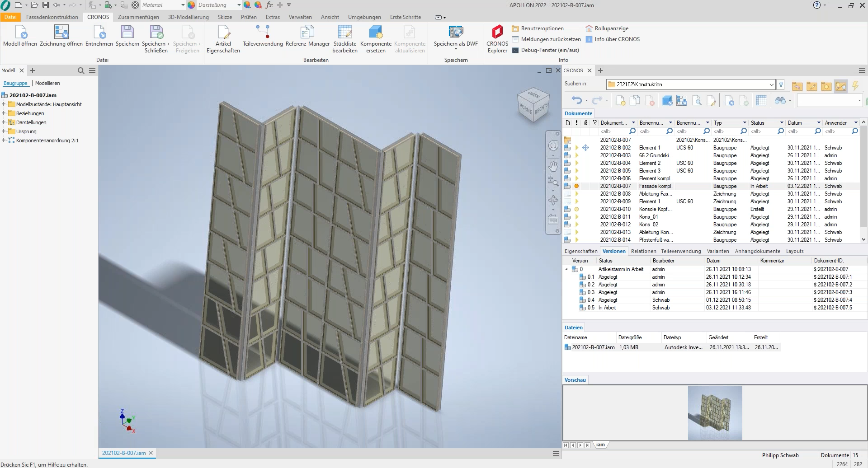This screenshot has width=868, height=468.
Task: Click Komponente ersetzen in ribbon
Action: click(376, 33)
